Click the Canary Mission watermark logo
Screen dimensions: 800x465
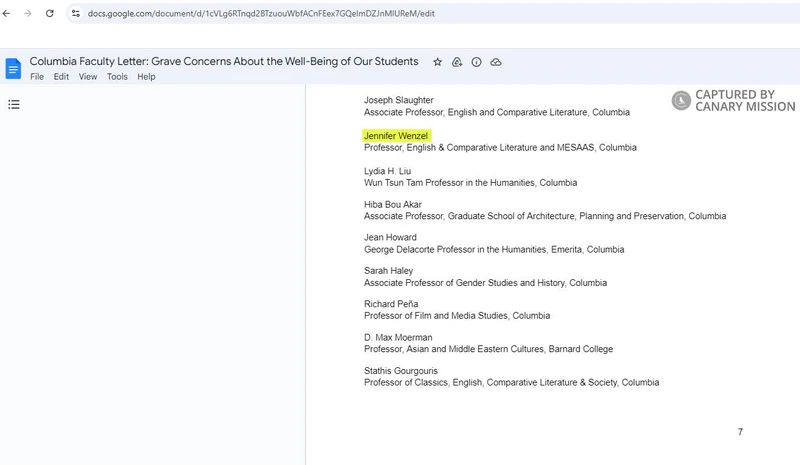pos(681,100)
